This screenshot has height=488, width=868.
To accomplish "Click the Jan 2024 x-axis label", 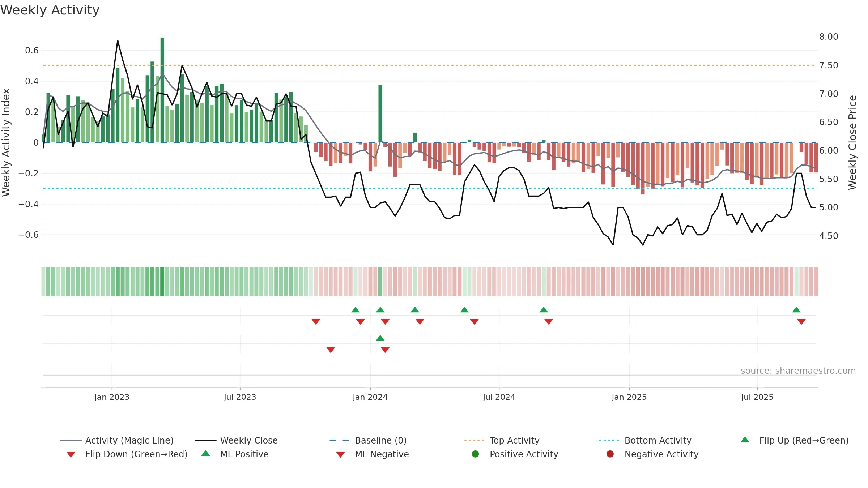I will point(370,397).
